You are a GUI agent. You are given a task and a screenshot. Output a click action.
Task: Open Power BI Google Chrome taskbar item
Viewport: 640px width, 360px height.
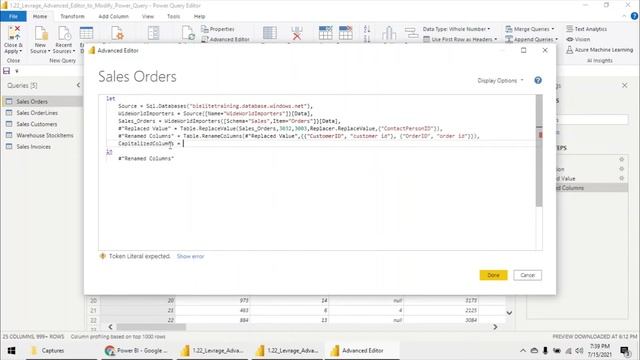click(x=136, y=351)
